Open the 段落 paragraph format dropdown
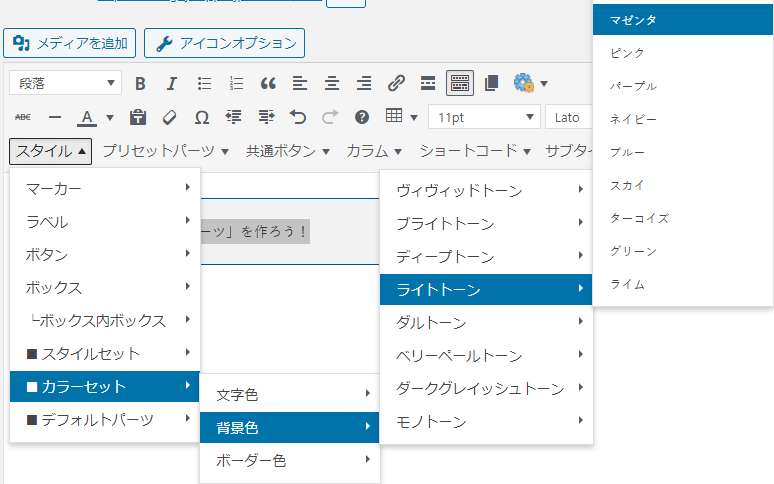Image resolution: width=774 pixels, height=484 pixels. [x=65, y=83]
